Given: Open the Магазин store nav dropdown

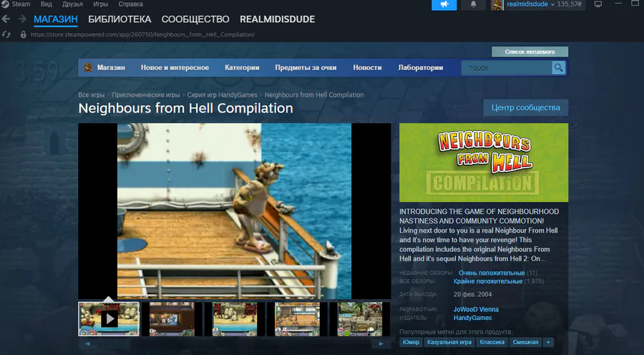Looking at the screenshot, I should tap(111, 68).
